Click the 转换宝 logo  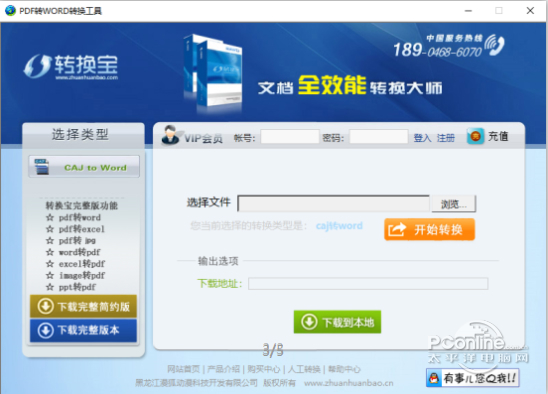tap(71, 66)
